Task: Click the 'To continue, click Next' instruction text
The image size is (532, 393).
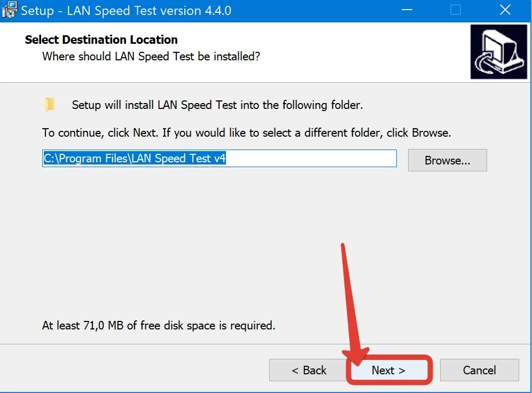Action: (x=246, y=132)
